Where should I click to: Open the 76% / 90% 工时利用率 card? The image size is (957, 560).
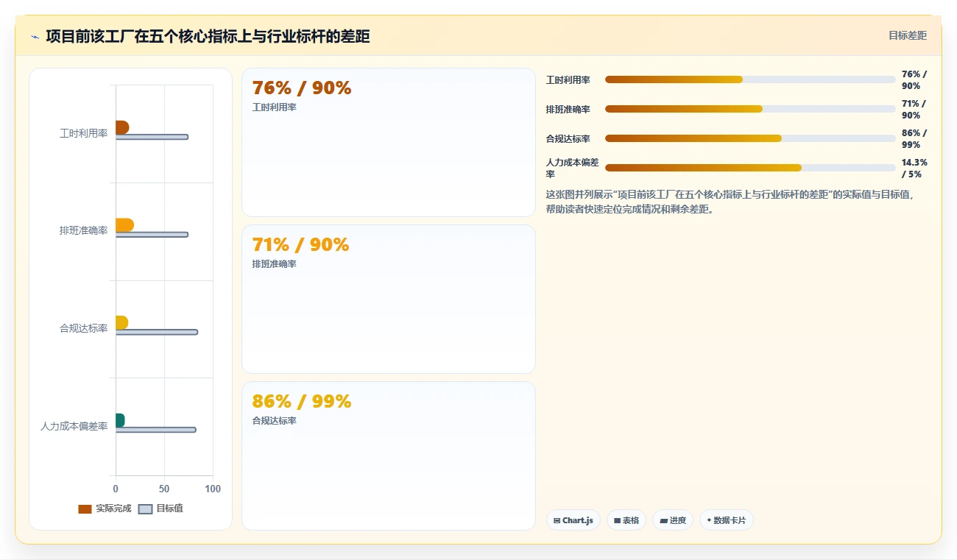pyautogui.click(x=388, y=142)
